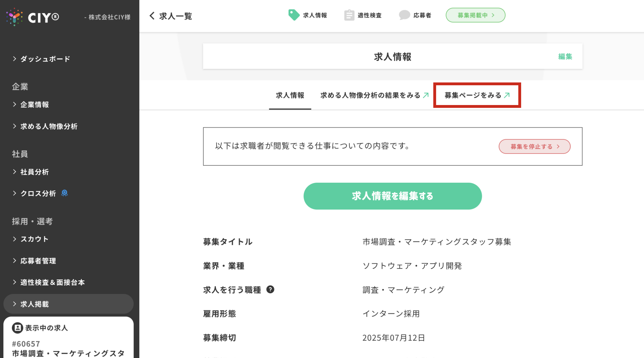Screen dimensions: 644x358
Task: Select 求人掲載 in the sidebar
Action: [34, 304]
